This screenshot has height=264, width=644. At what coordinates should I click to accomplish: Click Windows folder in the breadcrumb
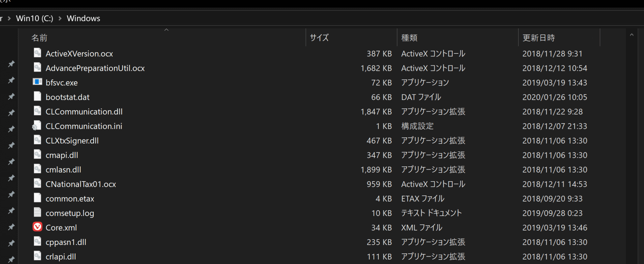[x=83, y=18]
